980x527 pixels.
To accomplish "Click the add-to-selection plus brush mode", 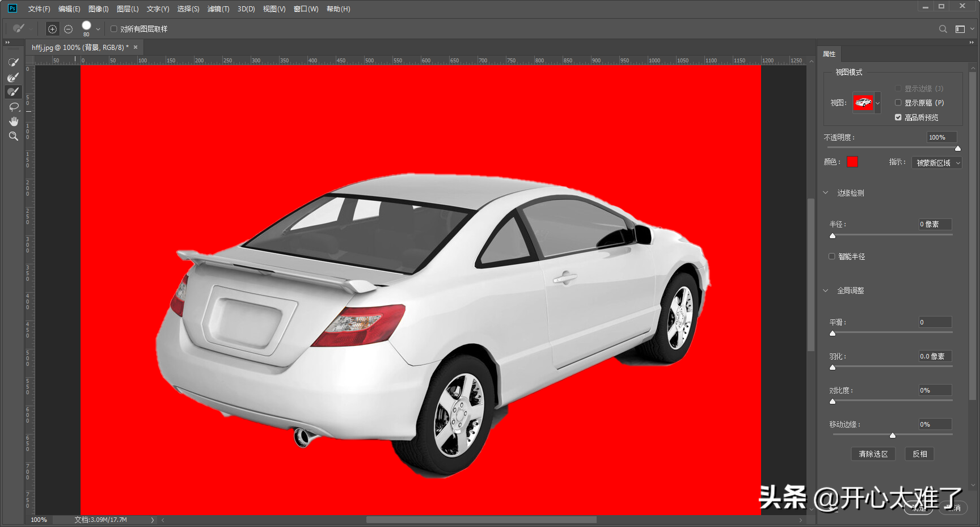I will coord(52,29).
